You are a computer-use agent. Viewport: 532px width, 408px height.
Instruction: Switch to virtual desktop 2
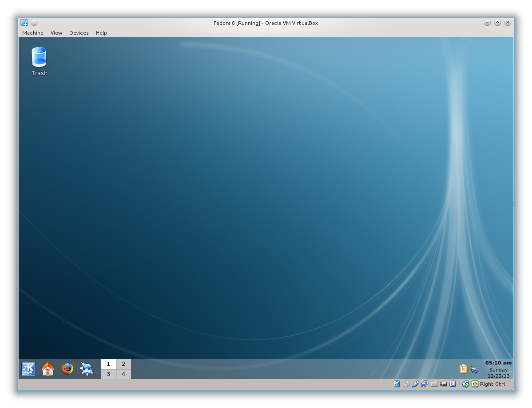pos(123,364)
